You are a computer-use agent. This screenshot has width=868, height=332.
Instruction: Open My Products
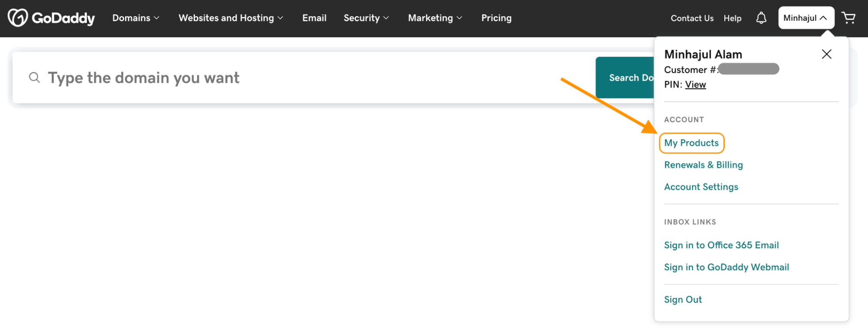click(691, 143)
